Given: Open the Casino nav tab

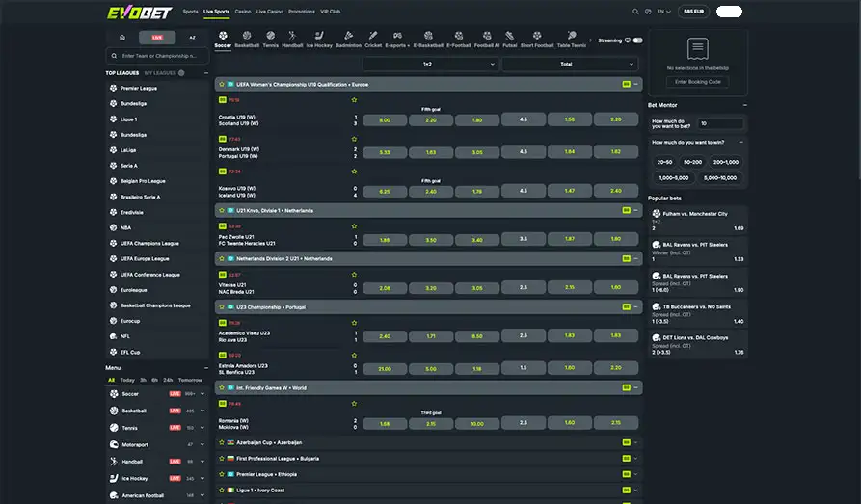Looking at the screenshot, I should [243, 12].
